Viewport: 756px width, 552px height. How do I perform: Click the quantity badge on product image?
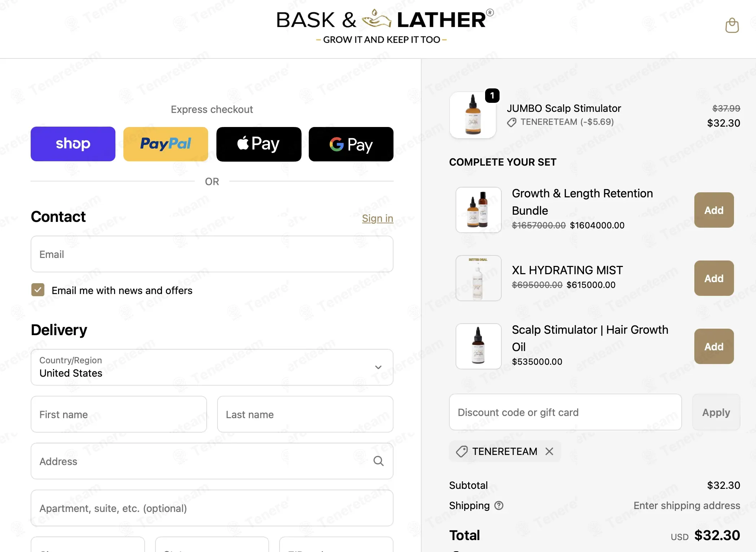coord(492,96)
